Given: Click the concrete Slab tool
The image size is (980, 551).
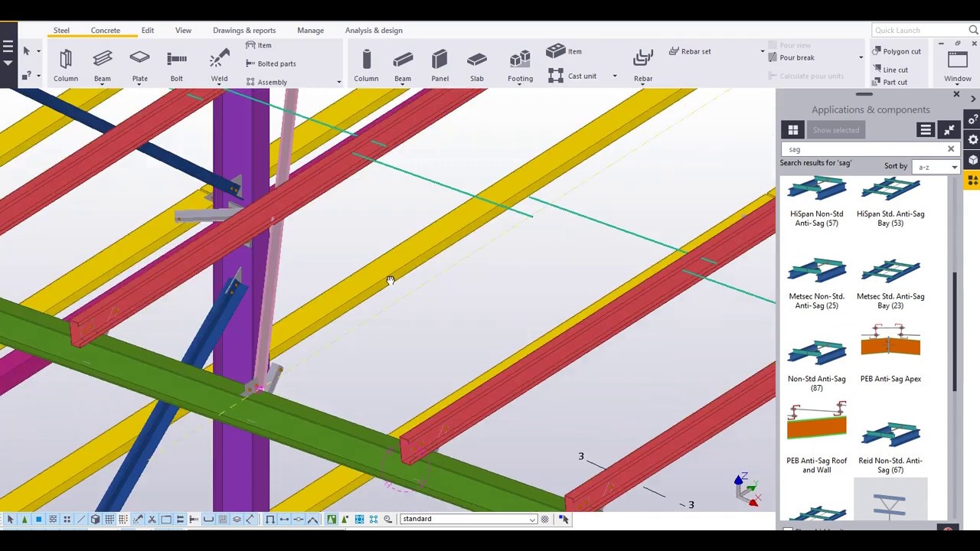Looking at the screenshot, I should coord(477,65).
